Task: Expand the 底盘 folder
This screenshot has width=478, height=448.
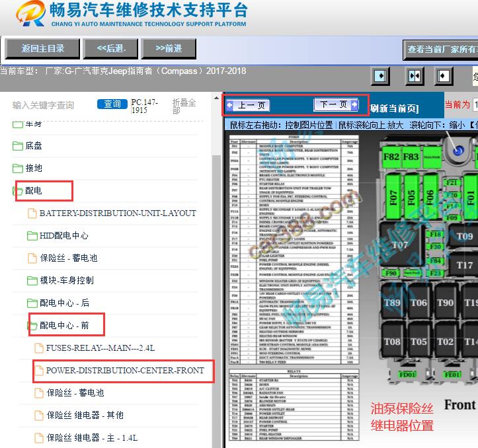Action: (x=34, y=145)
